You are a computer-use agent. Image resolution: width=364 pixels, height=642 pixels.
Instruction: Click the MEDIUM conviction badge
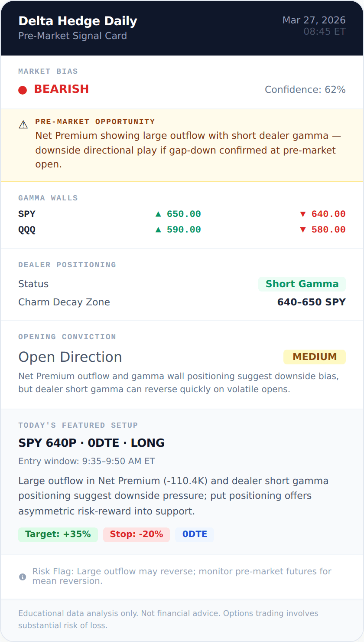pos(314,357)
